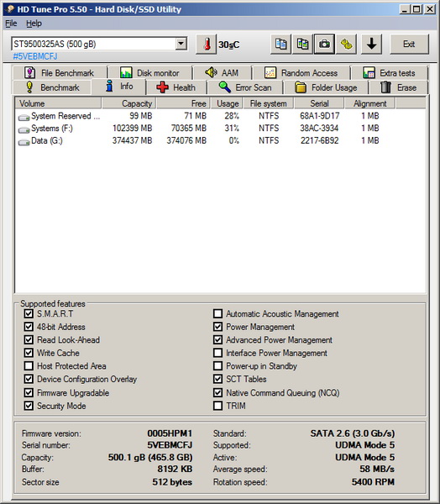Toggle the TRIM checkbox
The width and height of the screenshot is (440, 504).
click(x=218, y=406)
